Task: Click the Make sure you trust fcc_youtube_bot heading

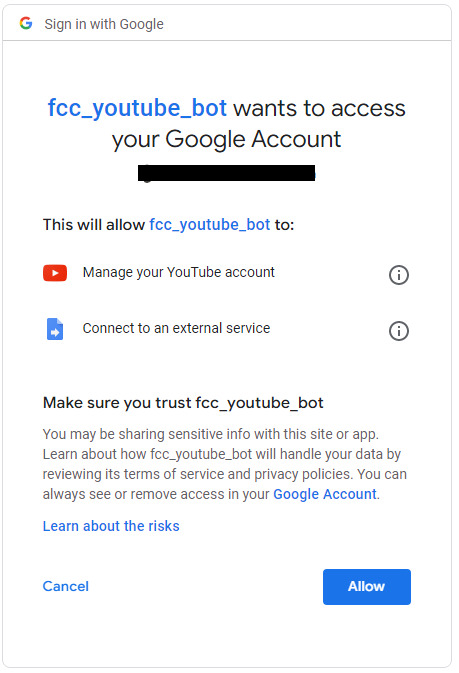Action: [183, 403]
